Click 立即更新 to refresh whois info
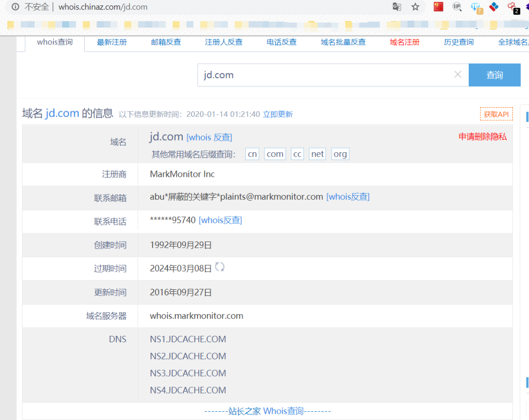The height and width of the screenshot is (420, 529). tap(278, 114)
